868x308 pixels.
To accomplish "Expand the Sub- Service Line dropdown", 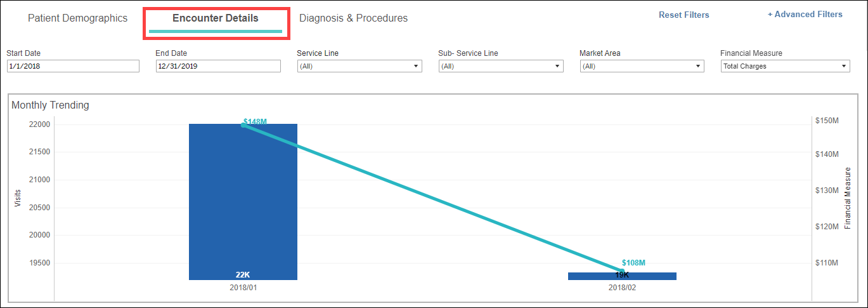I will click(501, 66).
